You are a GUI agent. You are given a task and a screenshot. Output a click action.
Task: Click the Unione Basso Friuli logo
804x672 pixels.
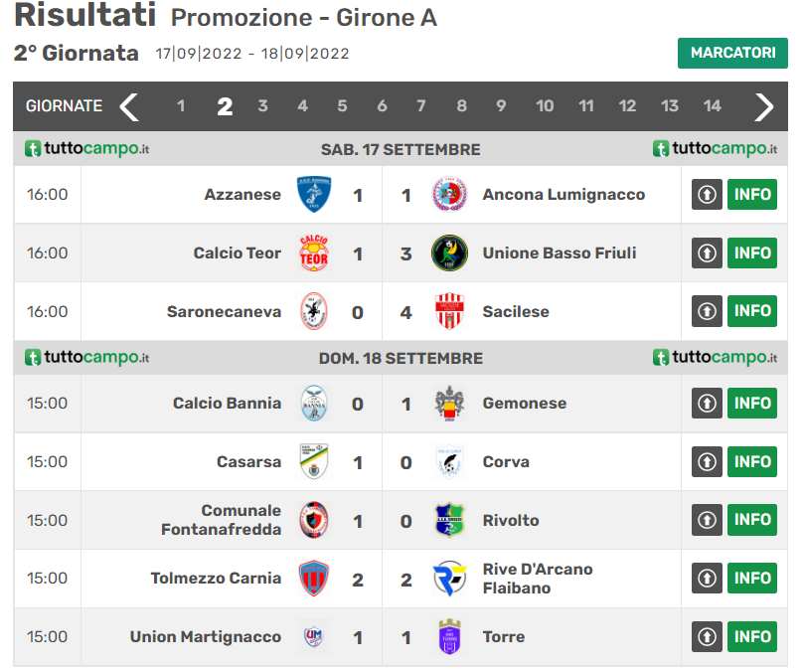tap(449, 253)
